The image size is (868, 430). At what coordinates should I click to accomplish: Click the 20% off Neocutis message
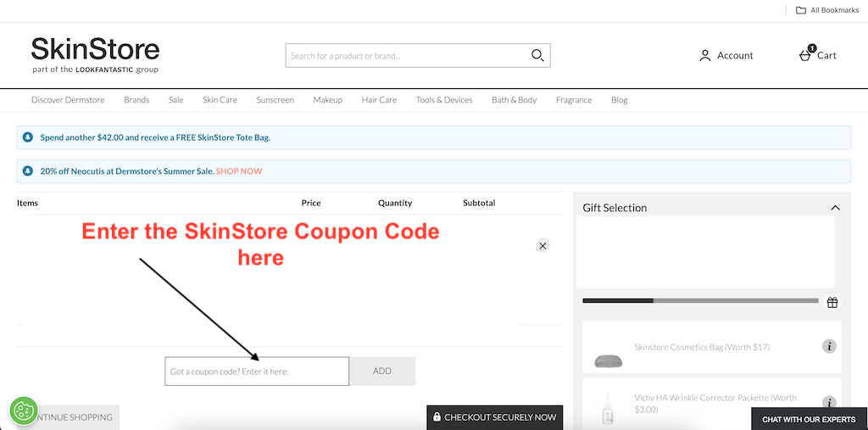127,171
